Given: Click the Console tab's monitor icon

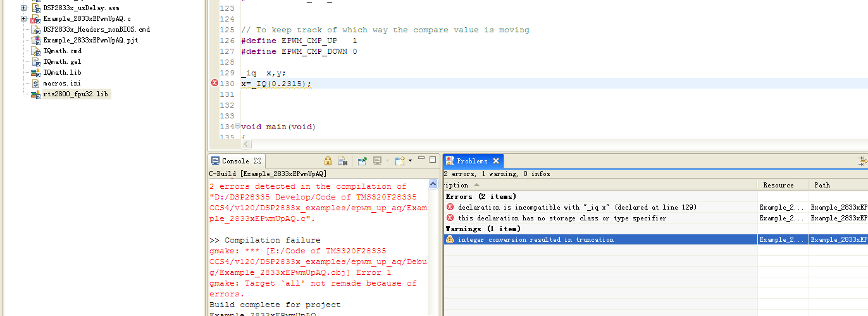Looking at the screenshot, I should coord(215,161).
